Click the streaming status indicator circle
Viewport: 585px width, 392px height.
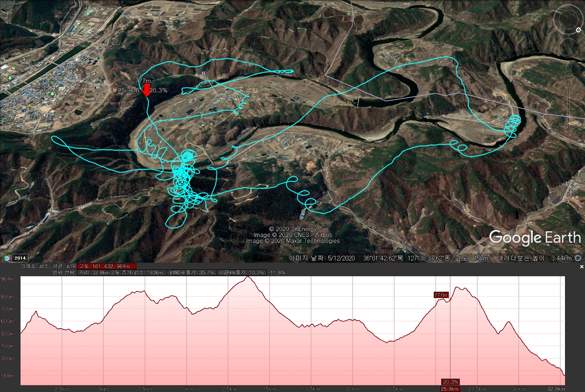[x=578, y=258]
